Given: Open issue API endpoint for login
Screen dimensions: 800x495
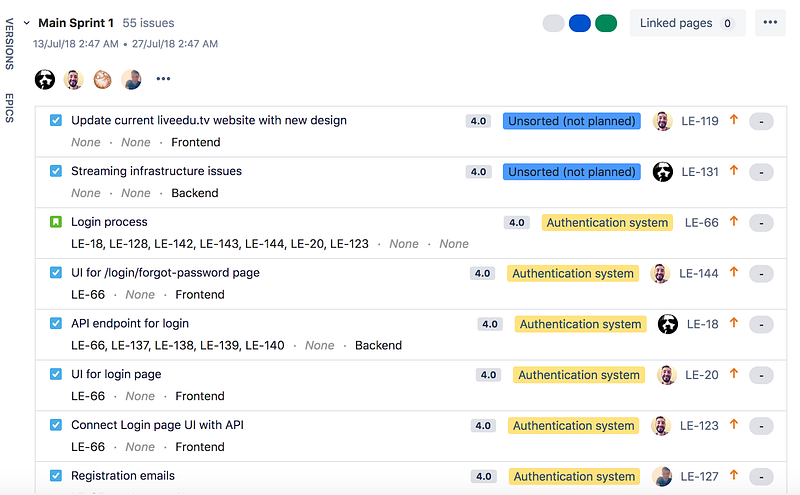Looking at the screenshot, I should [x=130, y=324].
